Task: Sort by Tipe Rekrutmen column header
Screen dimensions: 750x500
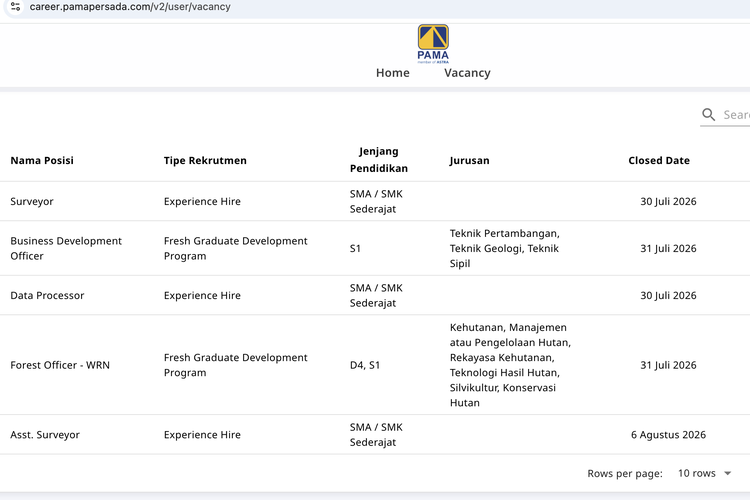Action: [x=205, y=160]
